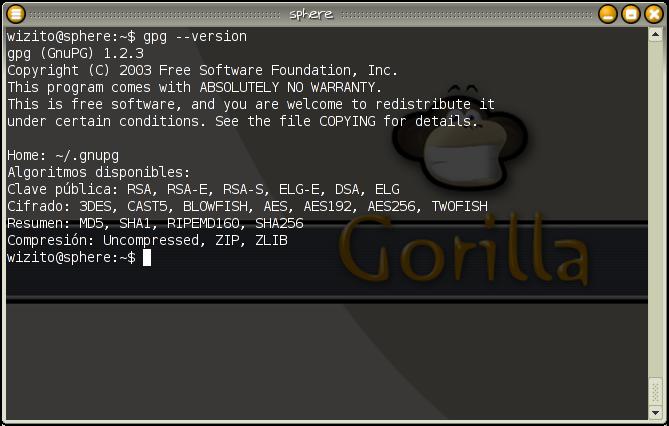Click the 'sphere' title bar text
The height and width of the screenshot is (426, 669).
pos(311,14)
